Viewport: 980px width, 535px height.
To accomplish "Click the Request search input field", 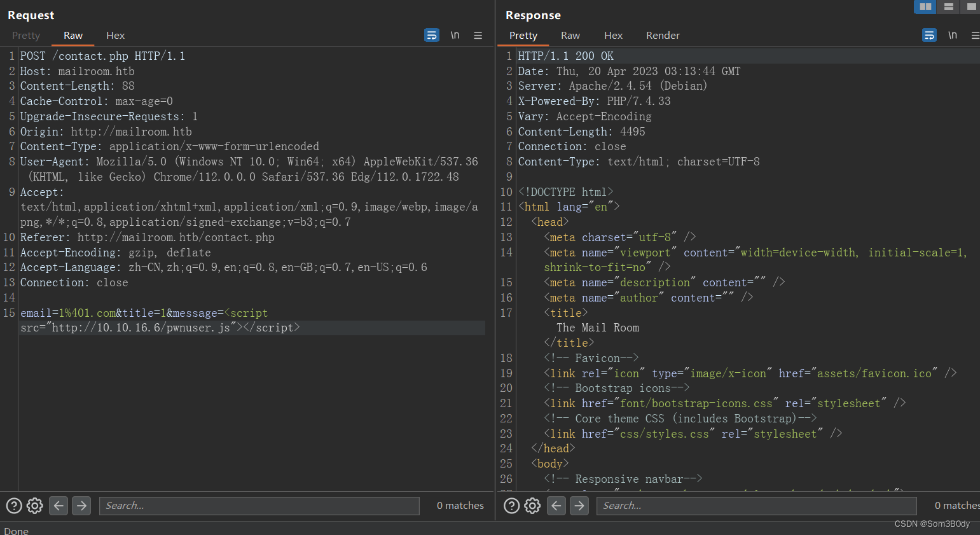I will tap(259, 506).
